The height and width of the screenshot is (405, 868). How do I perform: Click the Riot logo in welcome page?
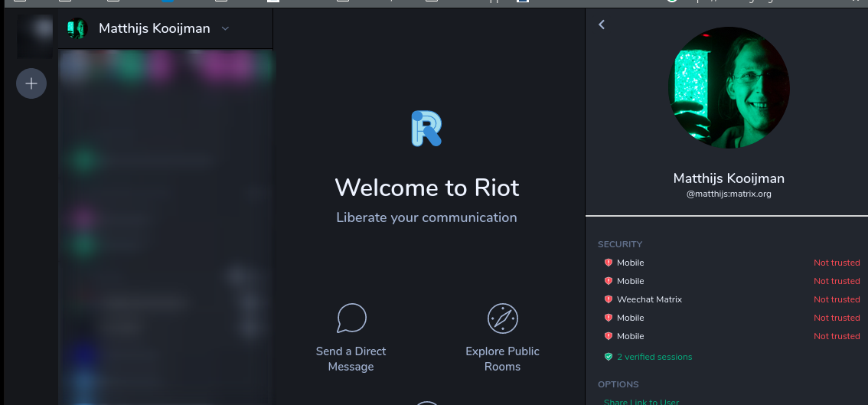click(426, 129)
